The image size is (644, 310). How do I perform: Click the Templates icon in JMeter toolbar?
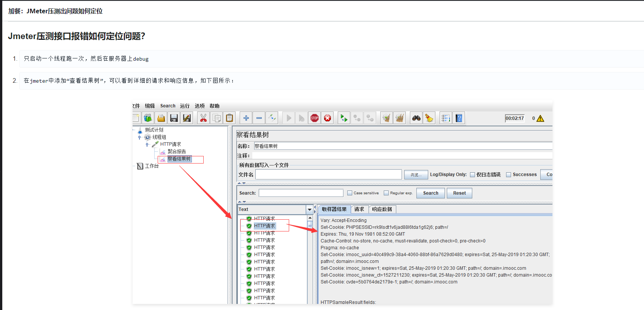pyautogui.click(x=148, y=118)
